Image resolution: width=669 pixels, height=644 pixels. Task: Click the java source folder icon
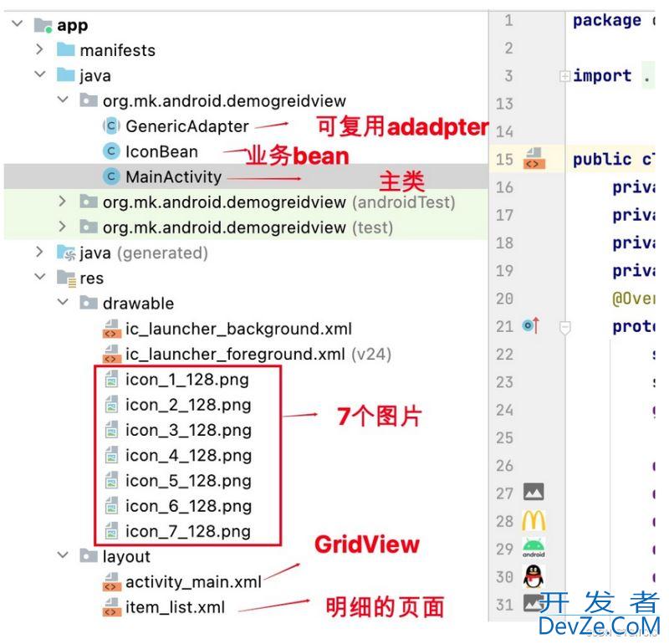[66, 74]
